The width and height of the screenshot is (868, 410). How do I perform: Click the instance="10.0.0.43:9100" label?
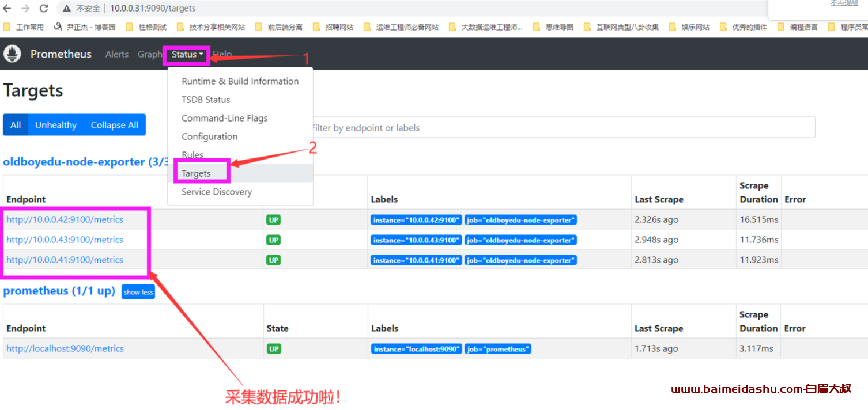click(x=416, y=240)
